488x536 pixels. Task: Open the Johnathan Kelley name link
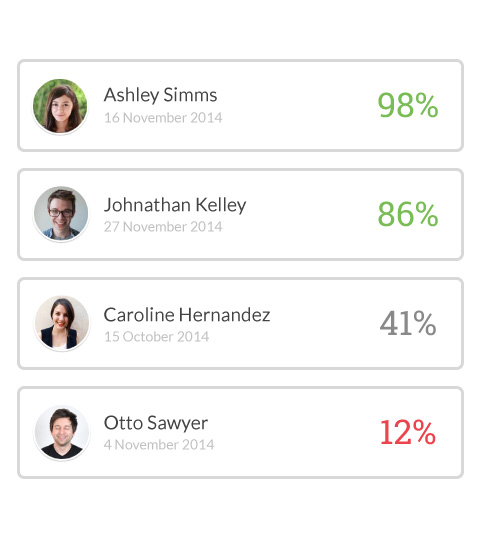point(175,205)
